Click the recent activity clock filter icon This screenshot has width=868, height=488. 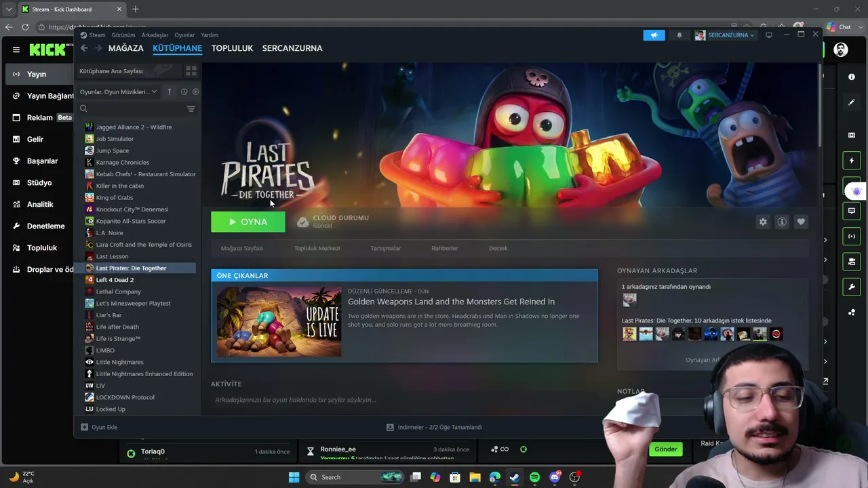[184, 91]
